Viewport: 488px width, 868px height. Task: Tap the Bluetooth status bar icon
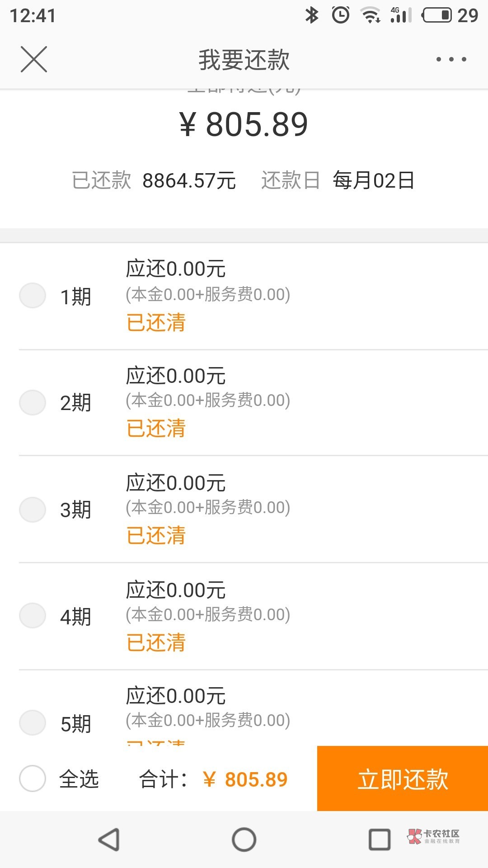312,15
